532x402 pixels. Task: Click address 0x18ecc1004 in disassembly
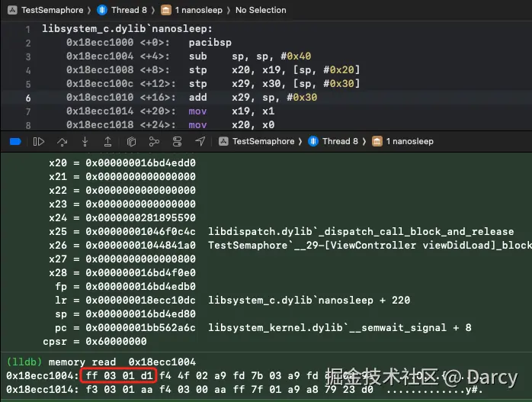point(100,56)
